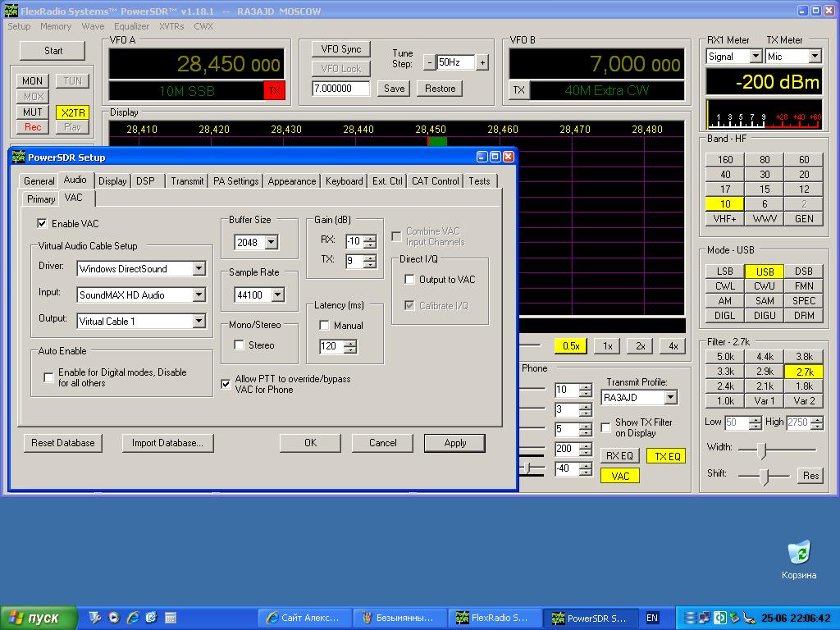This screenshot has width=840, height=630.
Task: Check the Output to VAC option
Action: coord(410,280)
